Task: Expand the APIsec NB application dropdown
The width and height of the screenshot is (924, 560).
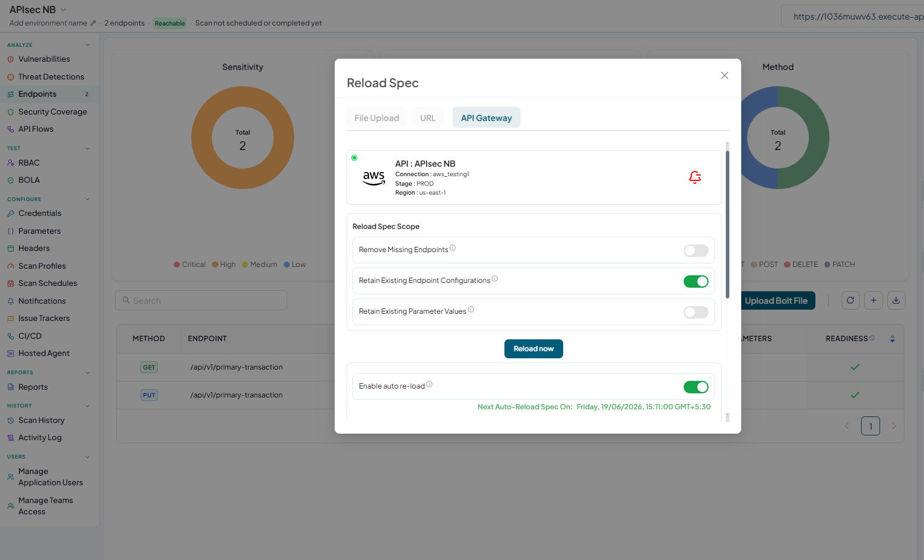Action: [63, 10]
